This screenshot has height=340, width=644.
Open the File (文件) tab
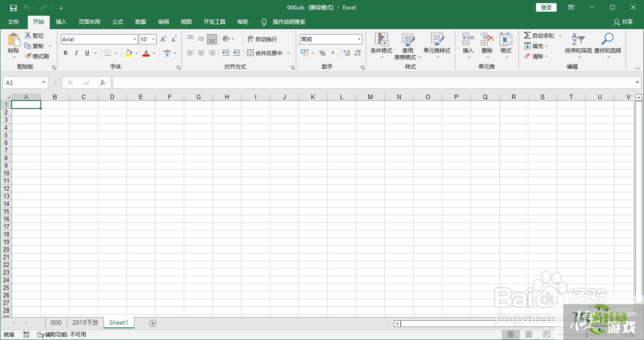coord(13,22)
